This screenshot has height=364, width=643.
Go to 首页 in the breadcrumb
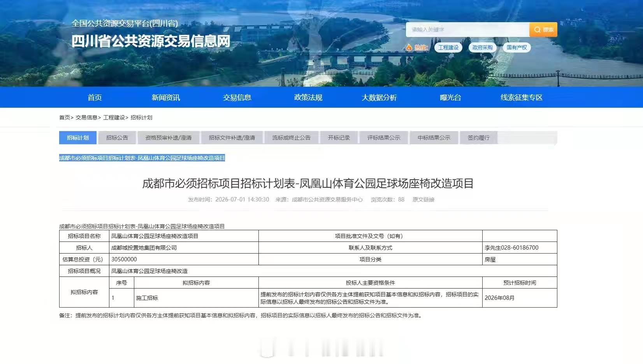pos(65,117)
